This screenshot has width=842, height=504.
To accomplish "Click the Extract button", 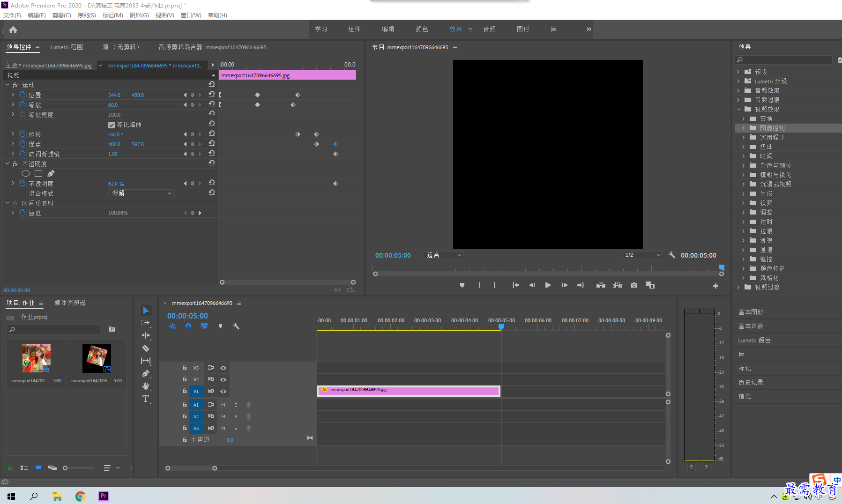I will 617,285.
